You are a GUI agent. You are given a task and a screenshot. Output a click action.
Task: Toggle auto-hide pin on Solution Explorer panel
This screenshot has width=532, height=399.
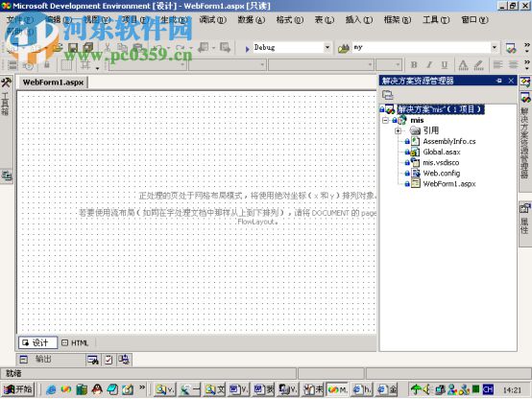[x=498, y=81]
